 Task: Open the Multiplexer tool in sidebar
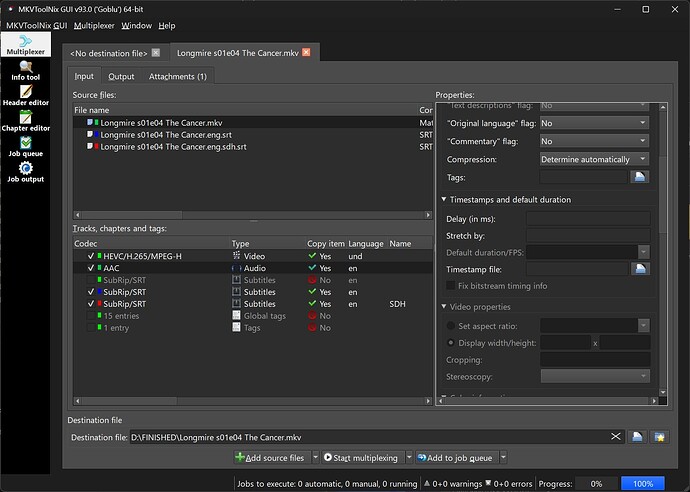click(26, 44)
